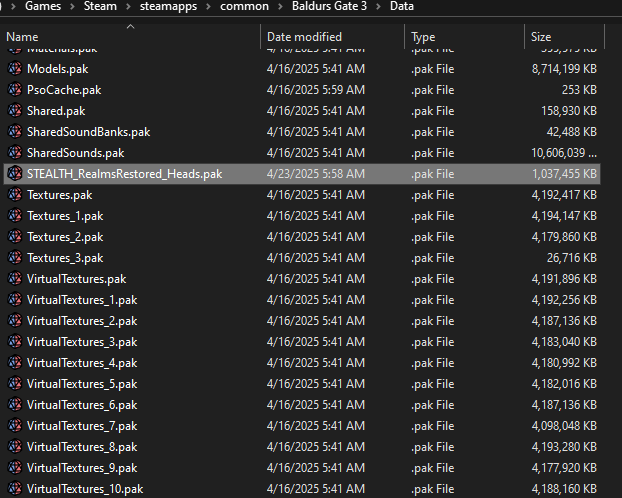Viewport: 622px width, 498px height.
Task: Expand breadcrumb chevron after steamapps
Action: [208, 7]
